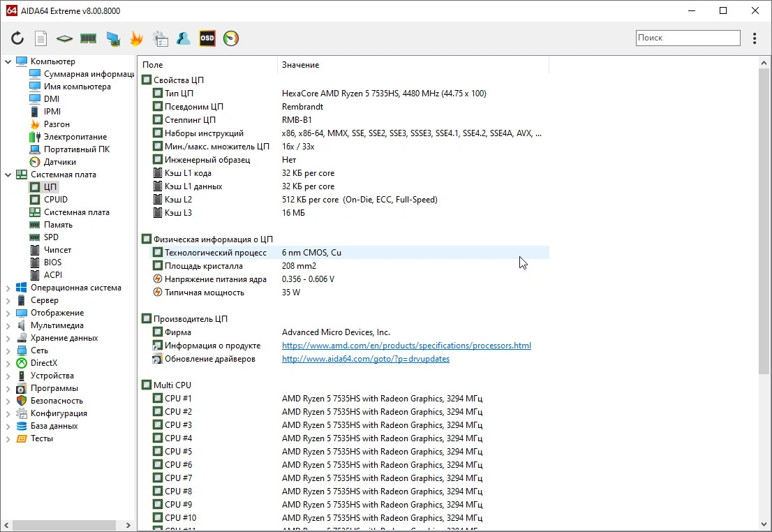Image resolution: width=772 pixels, height=532 pixels.
Task: Expand the Сервер tree node
Action: (x=8, y=300)
